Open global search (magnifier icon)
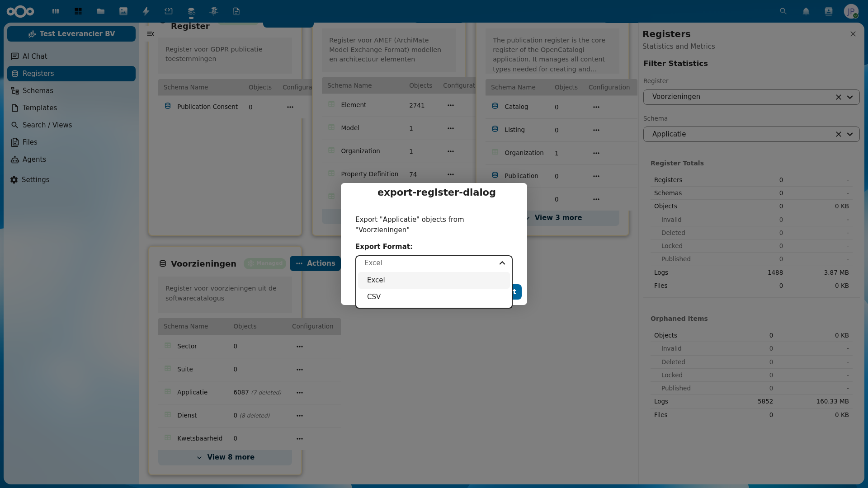Image resolution: width=868 pixels, height=488 pixels. tap(783, 11)
